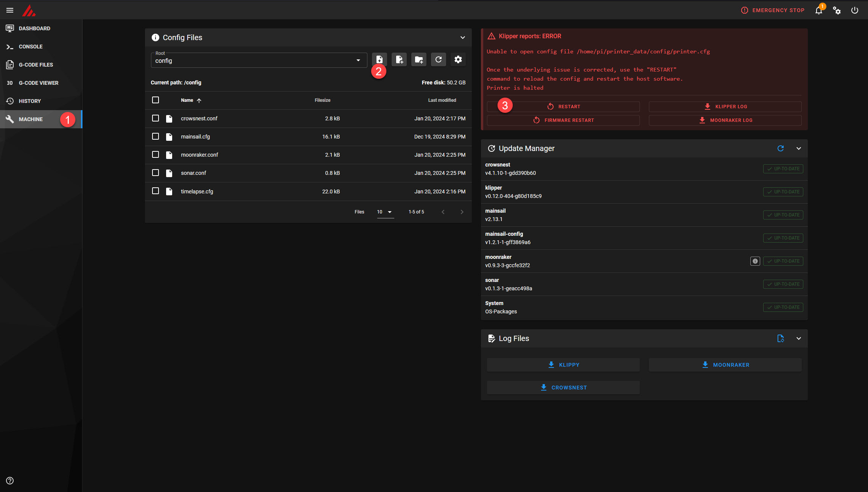
Task: Click moonraker Up-To-Date status button
Action: pos(783,261)
